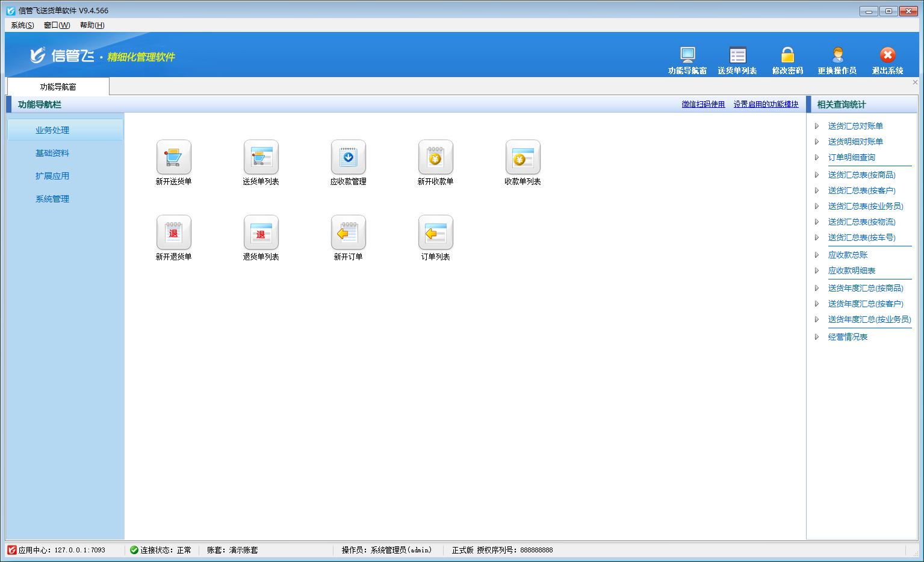Expand the arrow beside 经营情况表
This screenshot has height=562, width=924.
[817, 337]
